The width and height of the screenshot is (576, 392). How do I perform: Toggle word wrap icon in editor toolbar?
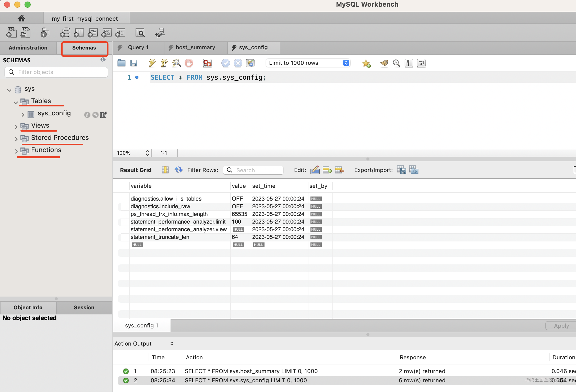(421, 63)
